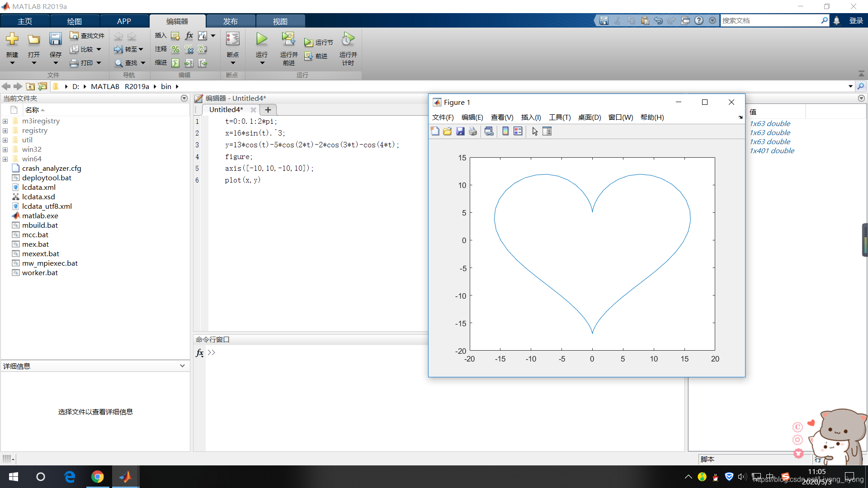The image size is (868, 488).
Task: Open the 新建 New dropdown arrow
Action: click(x=12, y=63)
